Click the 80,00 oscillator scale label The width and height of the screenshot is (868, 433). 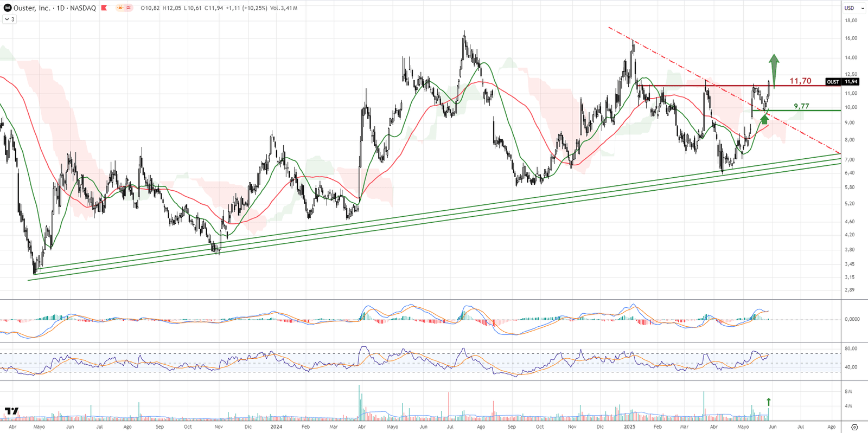(851, 348)
